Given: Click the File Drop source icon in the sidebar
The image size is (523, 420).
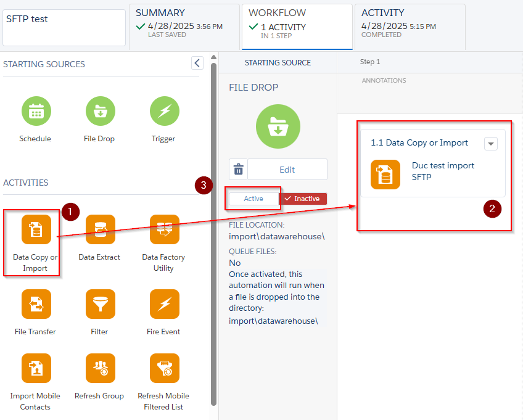Looking at the screenshot, I should pyautogui.click(x=100, y=112).
